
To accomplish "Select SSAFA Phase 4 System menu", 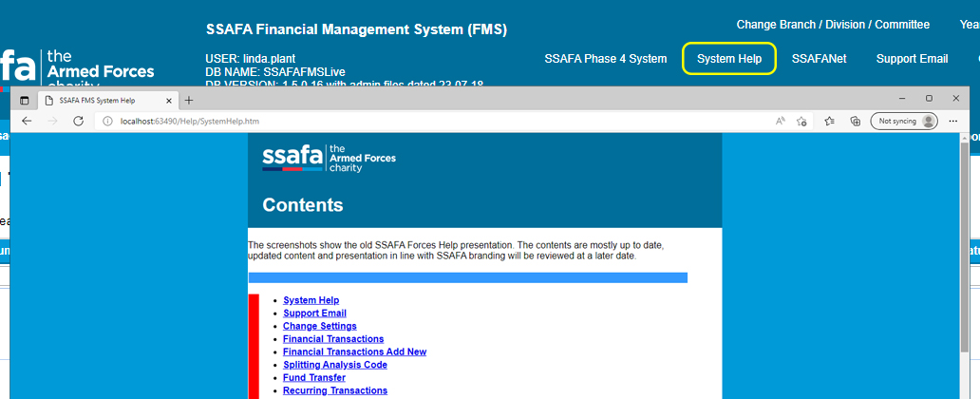I will coord(605,59).
